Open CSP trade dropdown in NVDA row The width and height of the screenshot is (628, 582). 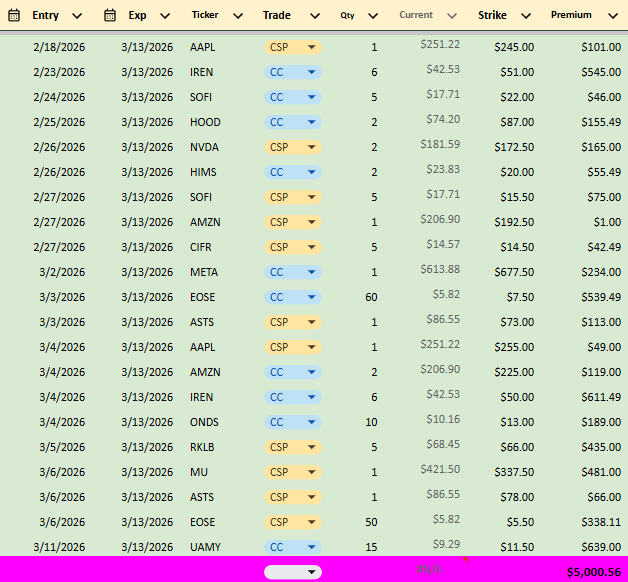[x=293, y=147]
